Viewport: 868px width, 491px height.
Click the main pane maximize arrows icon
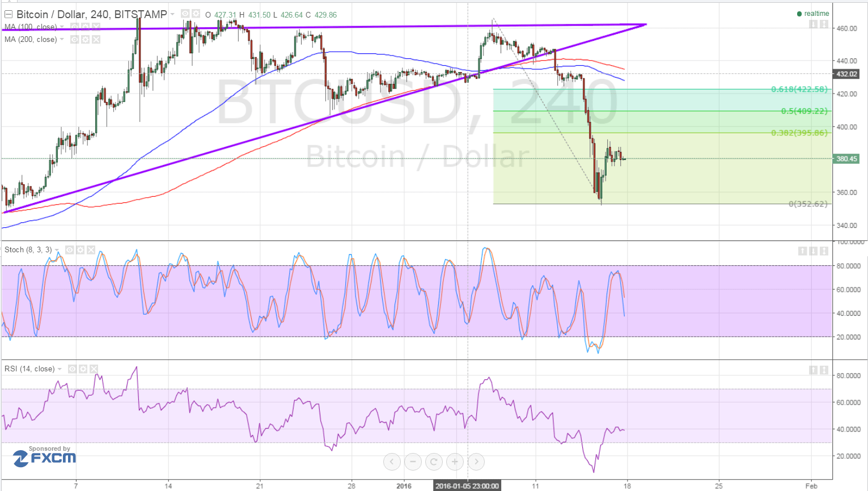(824, 24)
